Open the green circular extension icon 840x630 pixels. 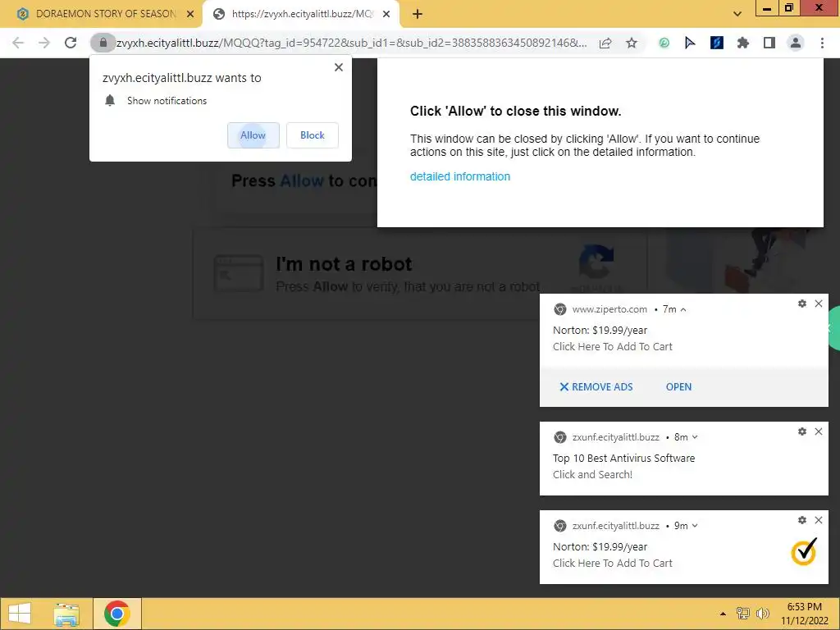(x=664, y=43)
